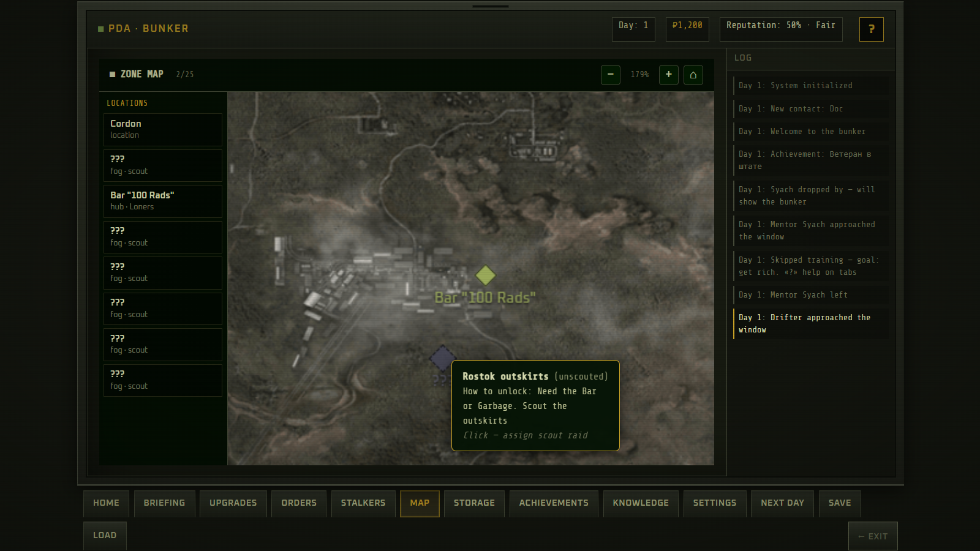The width and height of the screenshot is (980, 551).
Task: Zoom in the zone map with plus button
Action: click(x=668, y=75)
